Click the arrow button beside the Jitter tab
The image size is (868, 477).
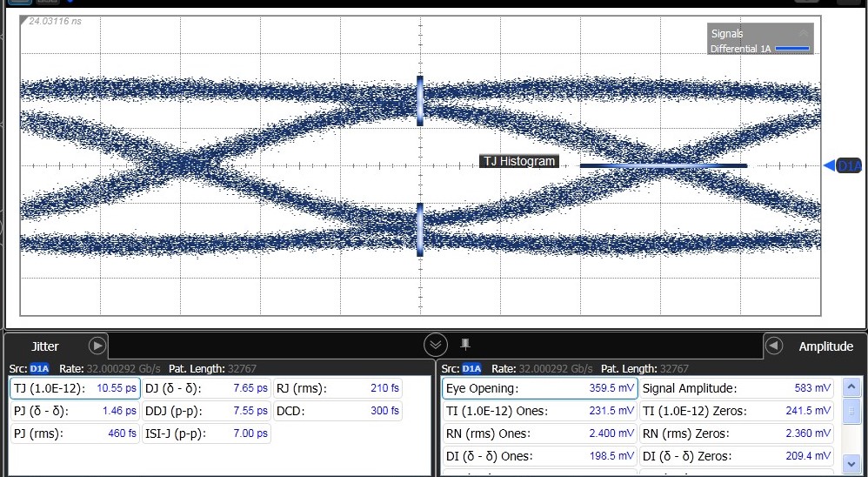(x=97, y=346)
